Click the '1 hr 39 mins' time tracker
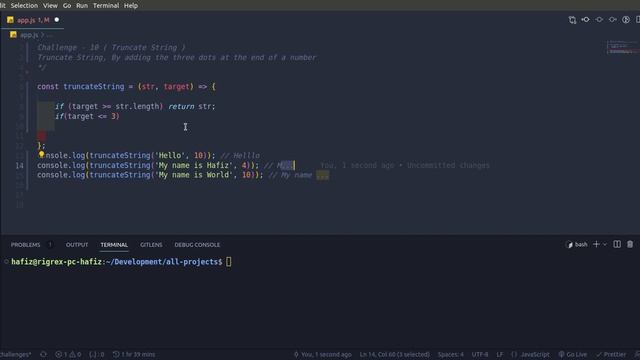Viewport: 640px width, 360px height. [134, 354]
